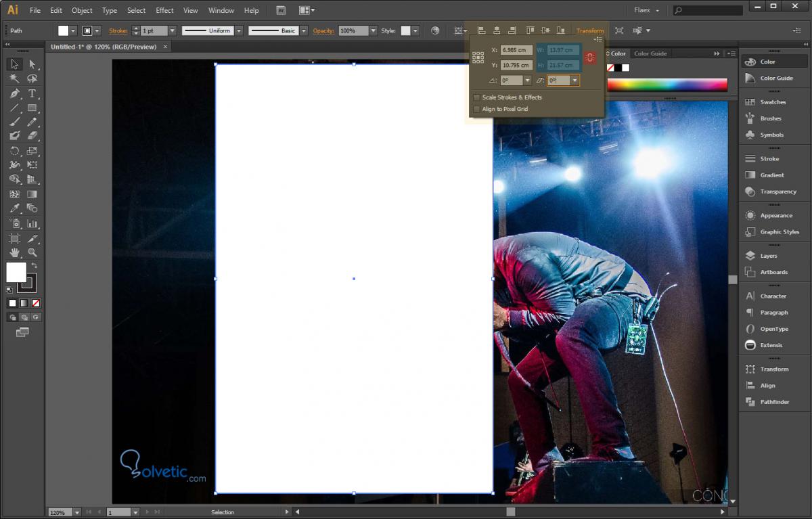Image resolution: width=812 pixels, height=519 pixels.
Task: Click the reference point locator grid
Action: (478, 58)
